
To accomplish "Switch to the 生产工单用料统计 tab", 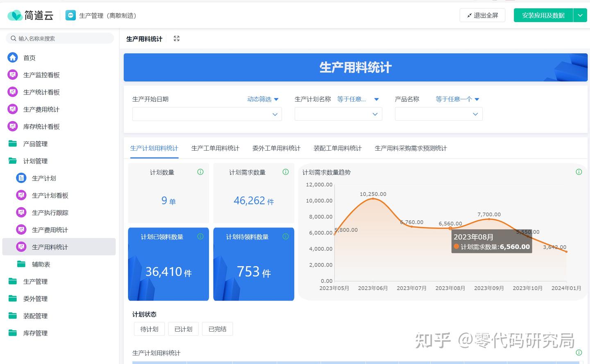I will tap(215, 148).
